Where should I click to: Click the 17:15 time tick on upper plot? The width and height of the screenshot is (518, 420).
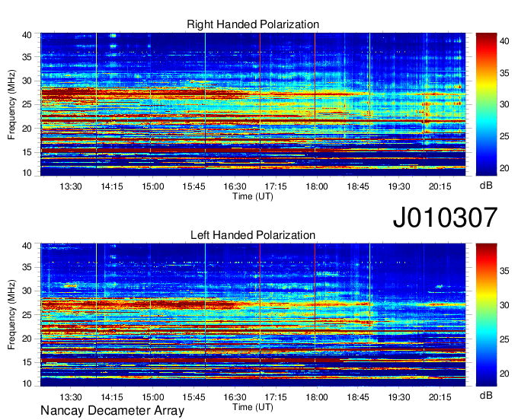tap(276, 186)
